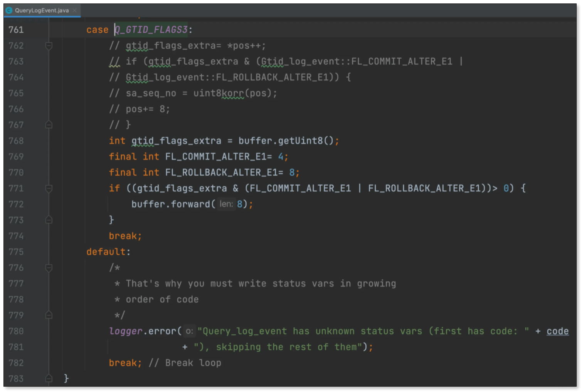Viewport: 582px width, 392px height.
Task: Click line number 774 in the gutter
Action: (16, 236)
